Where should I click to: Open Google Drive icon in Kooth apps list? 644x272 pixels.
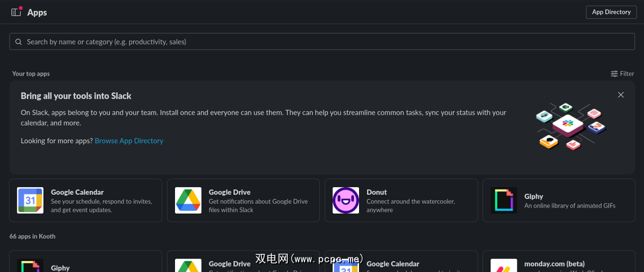pos(188,266)
